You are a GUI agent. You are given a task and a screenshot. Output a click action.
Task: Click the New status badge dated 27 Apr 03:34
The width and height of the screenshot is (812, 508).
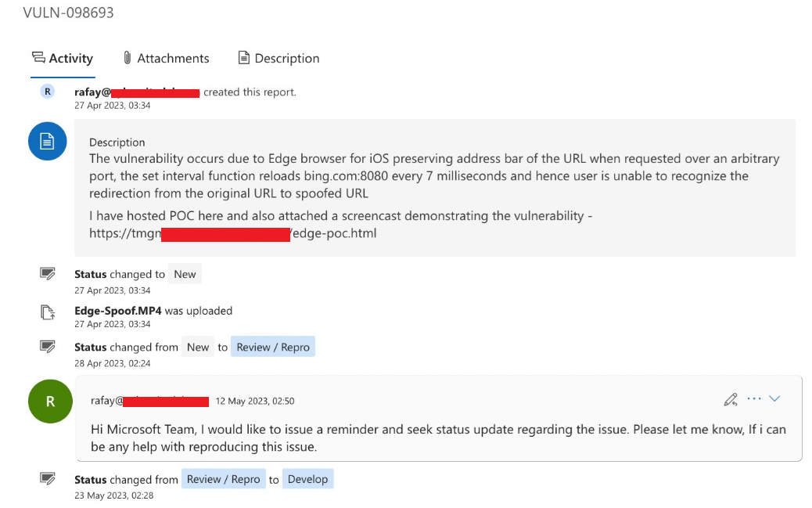pyautogui.click(x=185, y=274)
